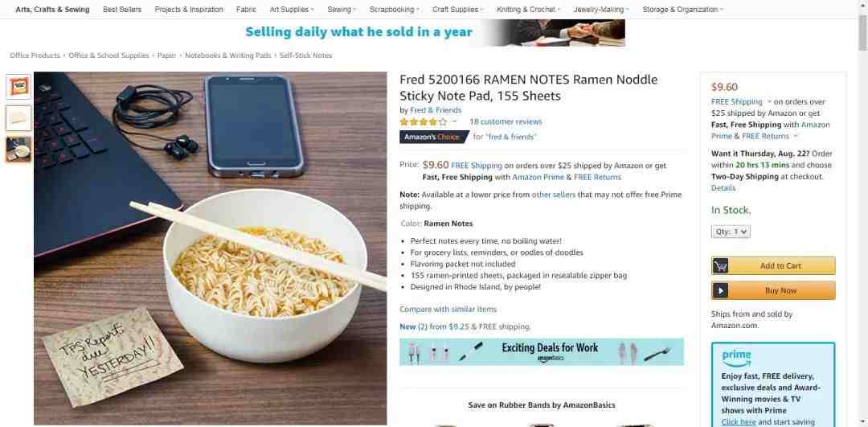Click the Self-Stick Notes breadcrumb
The width and height of the screenshot is (868, 427).
pyautogui.click(x=305, y=55)
